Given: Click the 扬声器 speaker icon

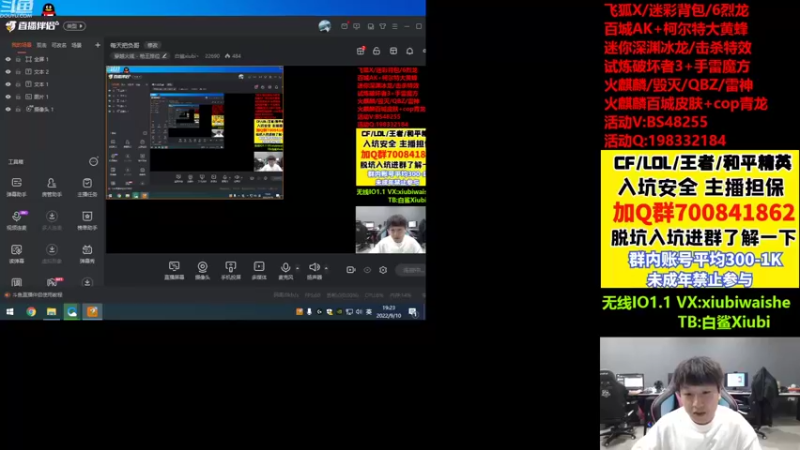Looking at the screenshot, I should 314,267.
